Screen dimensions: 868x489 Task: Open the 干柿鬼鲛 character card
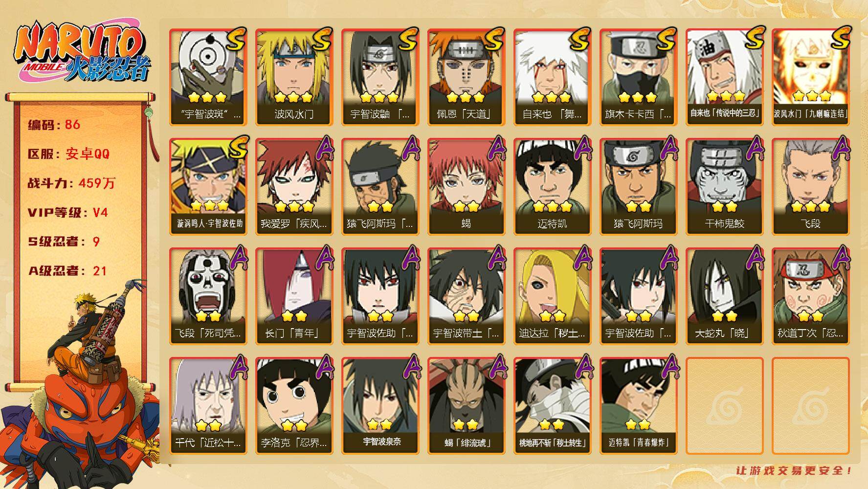725,186
